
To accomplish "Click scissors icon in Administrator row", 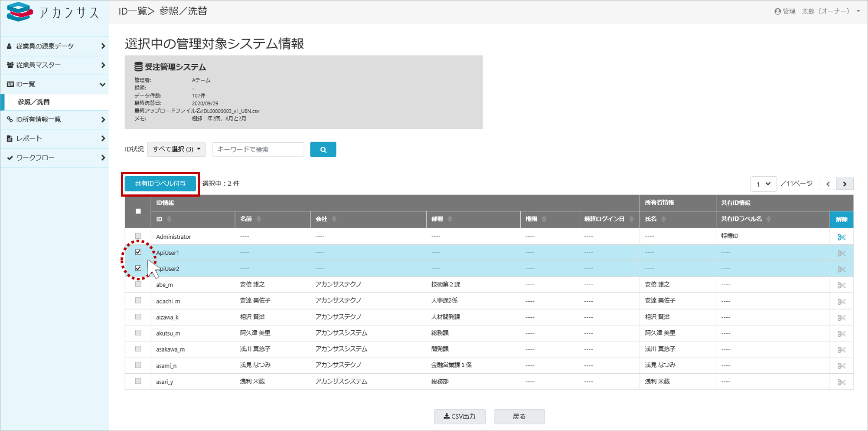I will (x=841, y=237).
